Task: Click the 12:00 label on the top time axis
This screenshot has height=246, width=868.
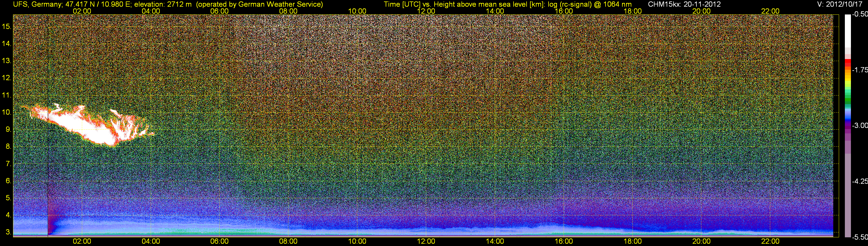Action: pos(426,11)
